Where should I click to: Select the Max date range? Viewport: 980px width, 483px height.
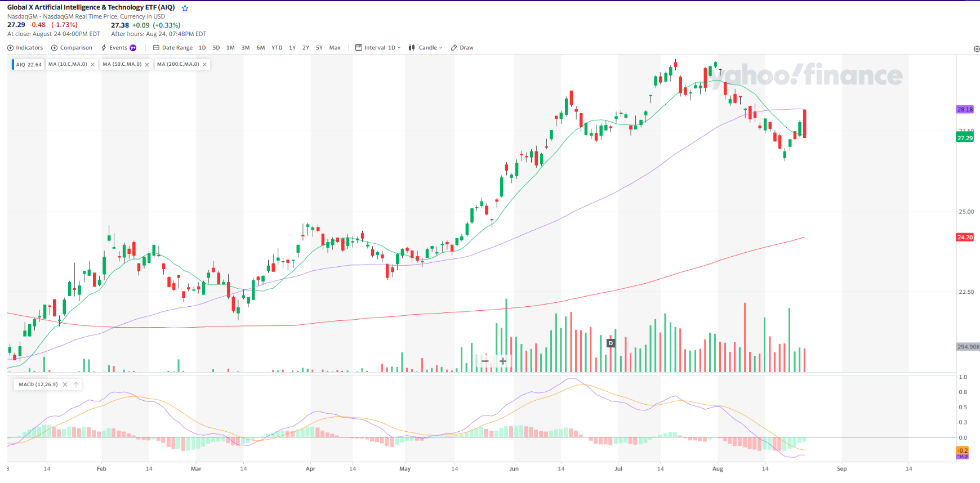tap(335, 48)
